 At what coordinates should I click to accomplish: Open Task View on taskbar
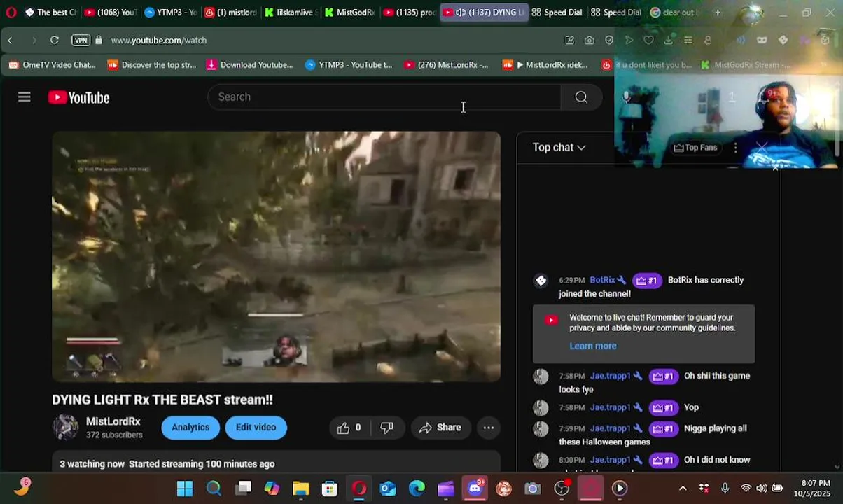click(243, 489)
